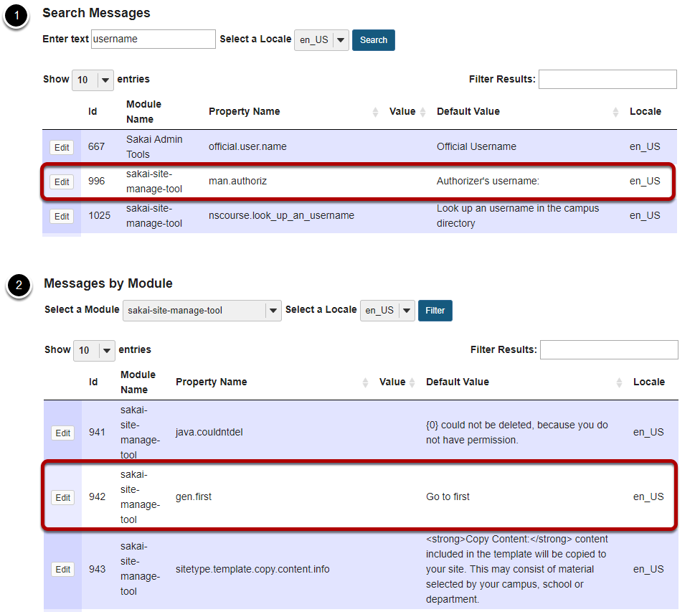Click Locale column header in Search Messages table
The height and width of the screenshot is (612, 700).
click(645, 112)
